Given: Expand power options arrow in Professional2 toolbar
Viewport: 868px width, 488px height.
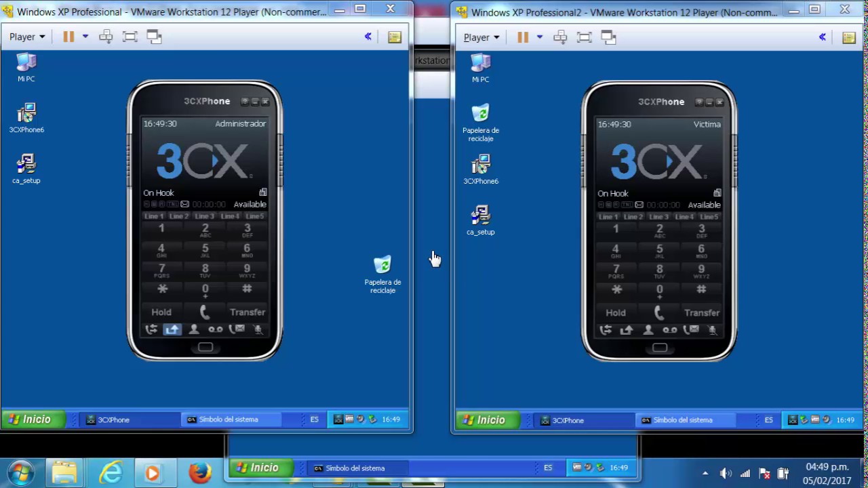Looking at the screenshot, I should (x=539, y=37).
